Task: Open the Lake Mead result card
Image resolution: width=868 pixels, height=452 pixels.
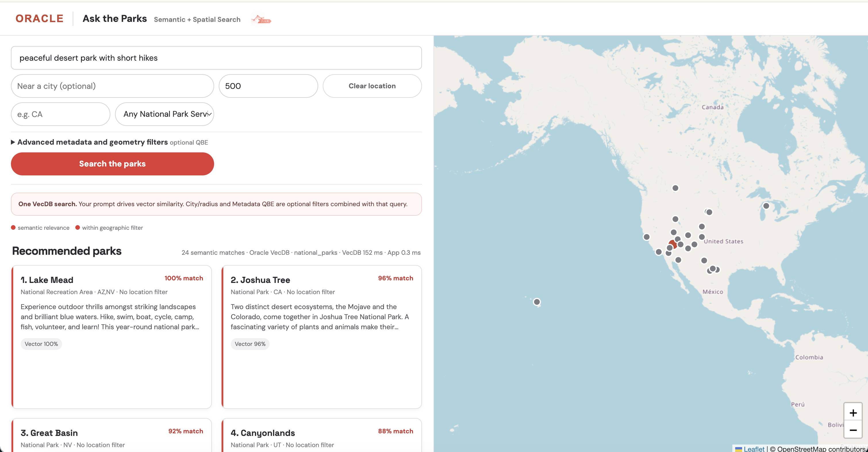Action: [112, 337]
